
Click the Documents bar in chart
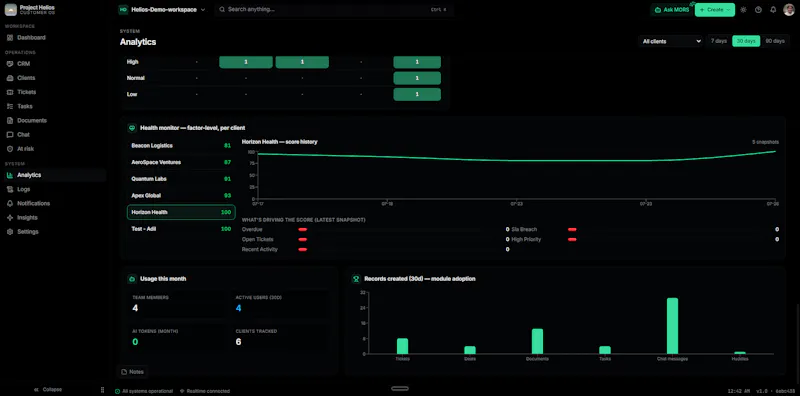click(537, 341)
